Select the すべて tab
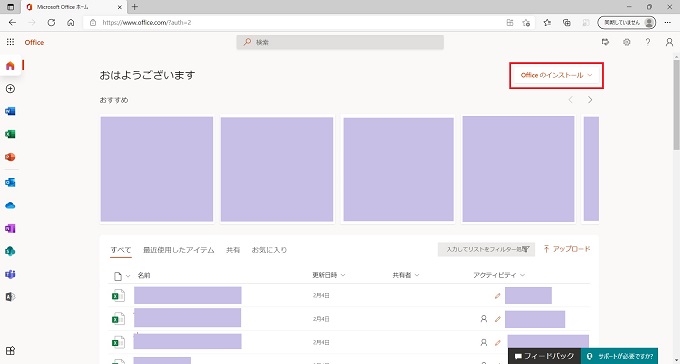Image resolution: width=680 pixels, height=364 pixels. click(121, 250)
